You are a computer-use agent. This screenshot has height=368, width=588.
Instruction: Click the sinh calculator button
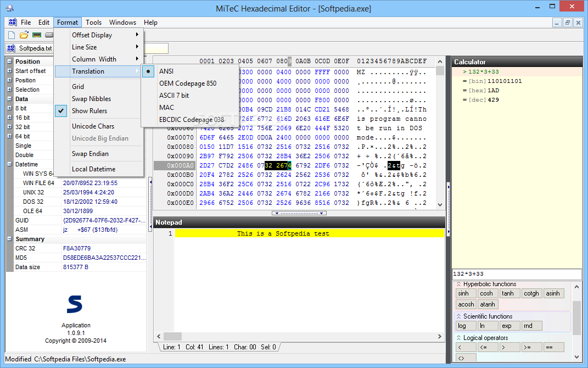click(x=466, y=293)
